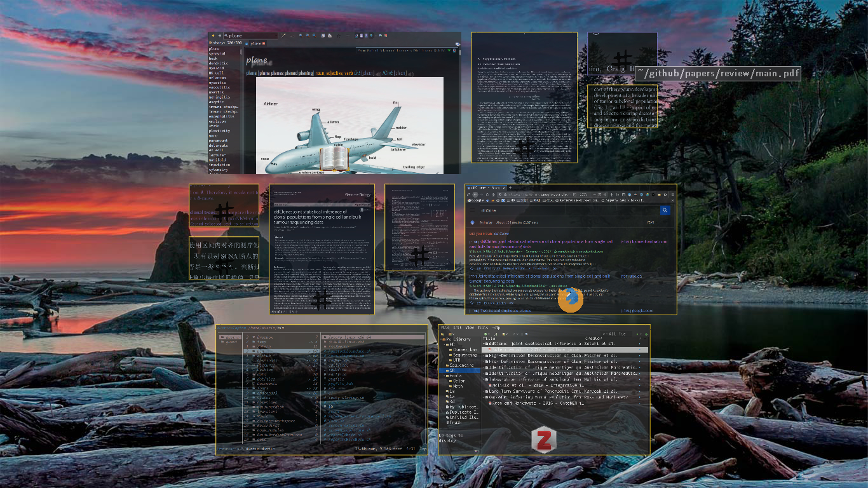Collapse the OncoNEM parent item in Zotero
This screenshot has height=488, width=868.
click(x=484, y=397)
